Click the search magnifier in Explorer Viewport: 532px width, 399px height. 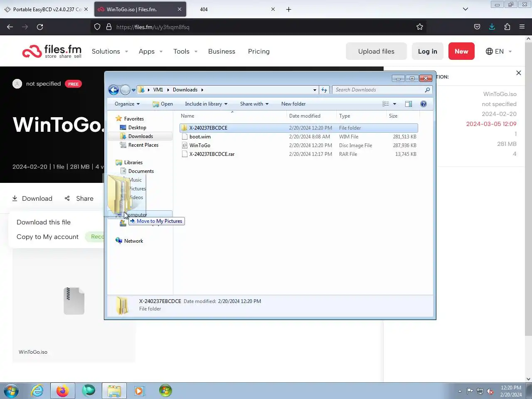[427, 90]
